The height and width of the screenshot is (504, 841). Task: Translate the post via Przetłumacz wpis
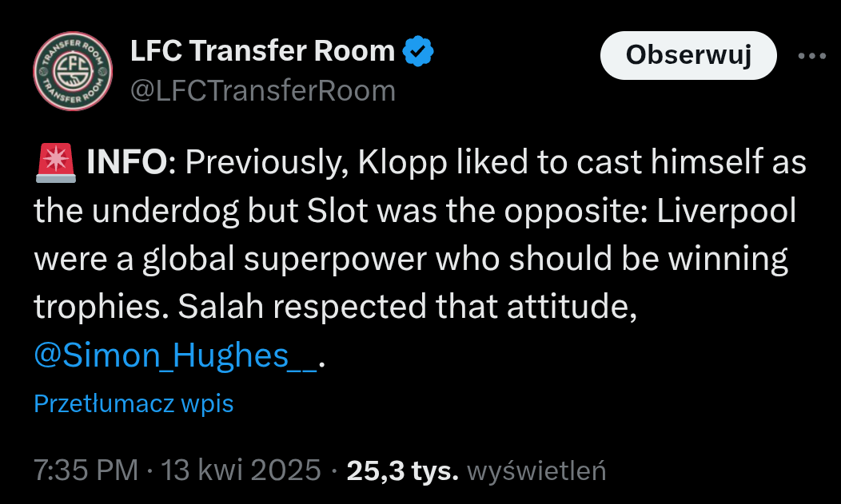[134, 403]
